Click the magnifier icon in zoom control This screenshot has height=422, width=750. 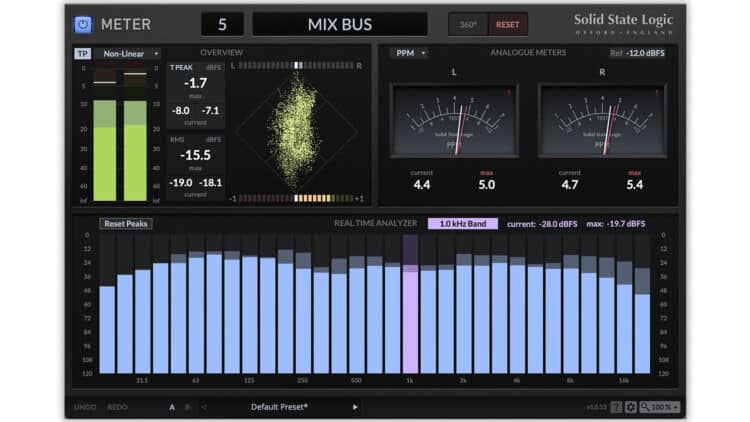645,407
